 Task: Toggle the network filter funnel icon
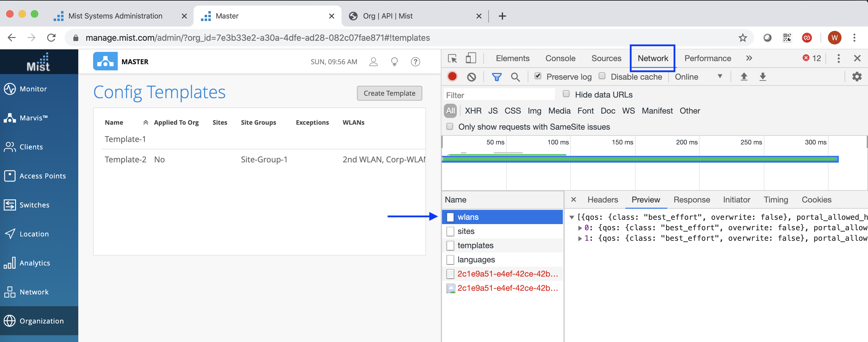496,77
